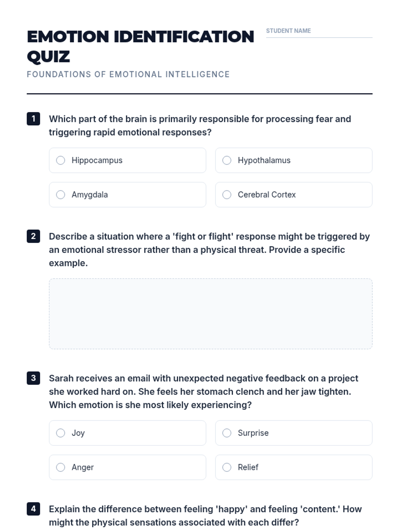Screen dimensions: 399x532
Task: Click the Foundations of Emotional Intelligence subtitle
Action: [x=128, y=74]
